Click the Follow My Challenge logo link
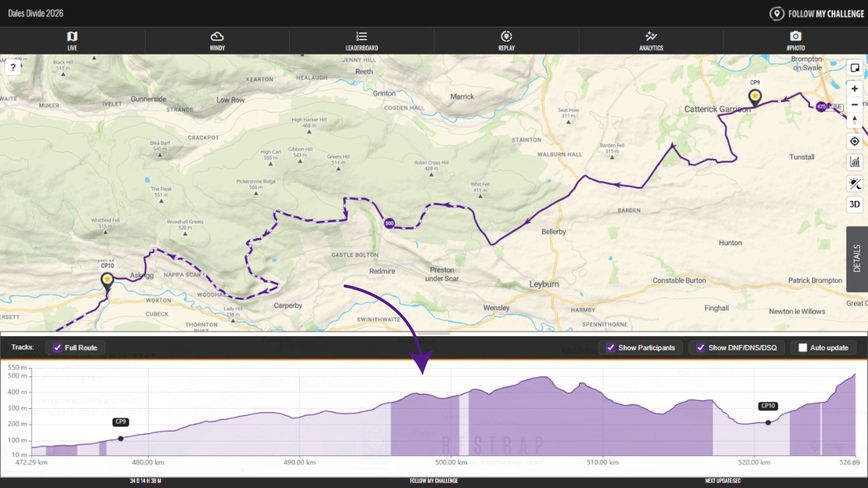Screen dimensions: 868x488 tap(816, 14)
